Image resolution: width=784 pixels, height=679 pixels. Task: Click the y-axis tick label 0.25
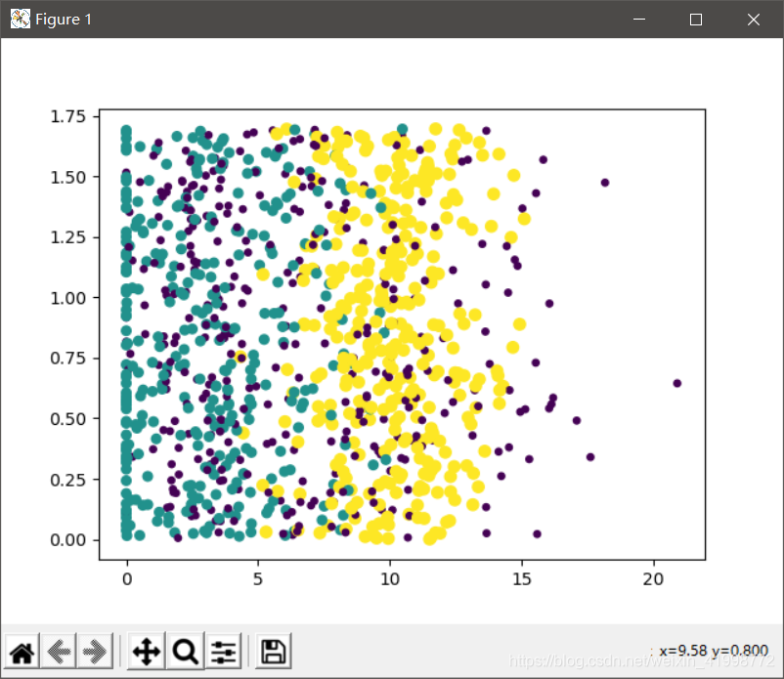(68, 480)
